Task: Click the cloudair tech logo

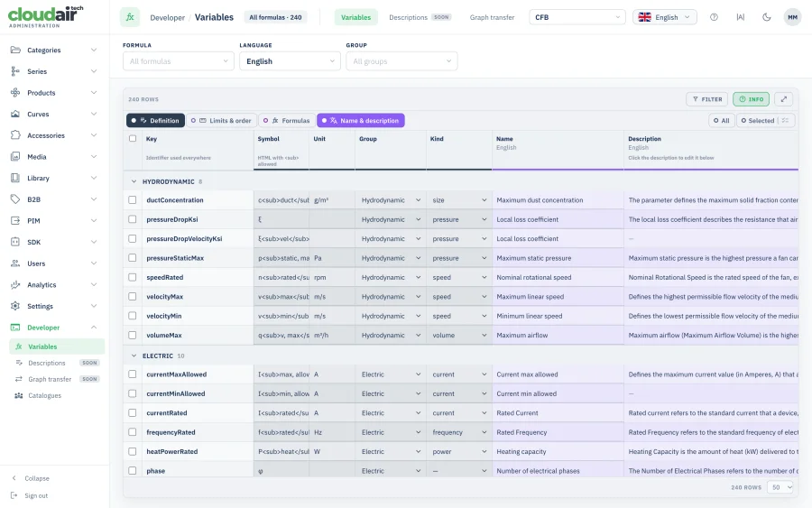Action: [46, 16]
